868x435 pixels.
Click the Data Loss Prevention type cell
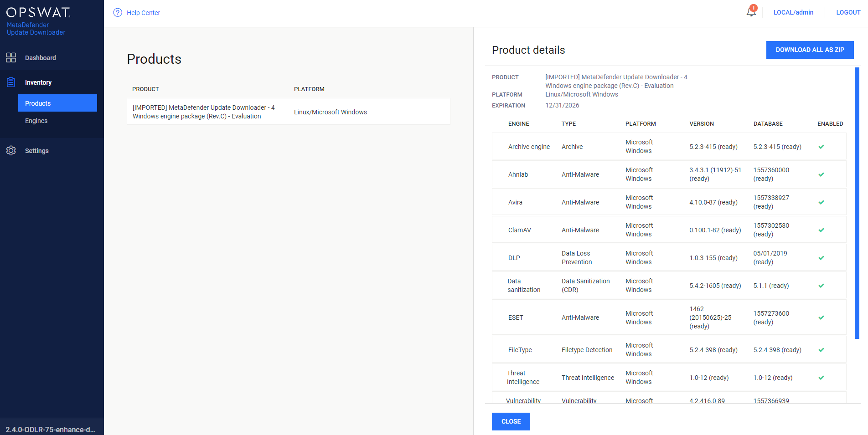(x=577, y=258)
